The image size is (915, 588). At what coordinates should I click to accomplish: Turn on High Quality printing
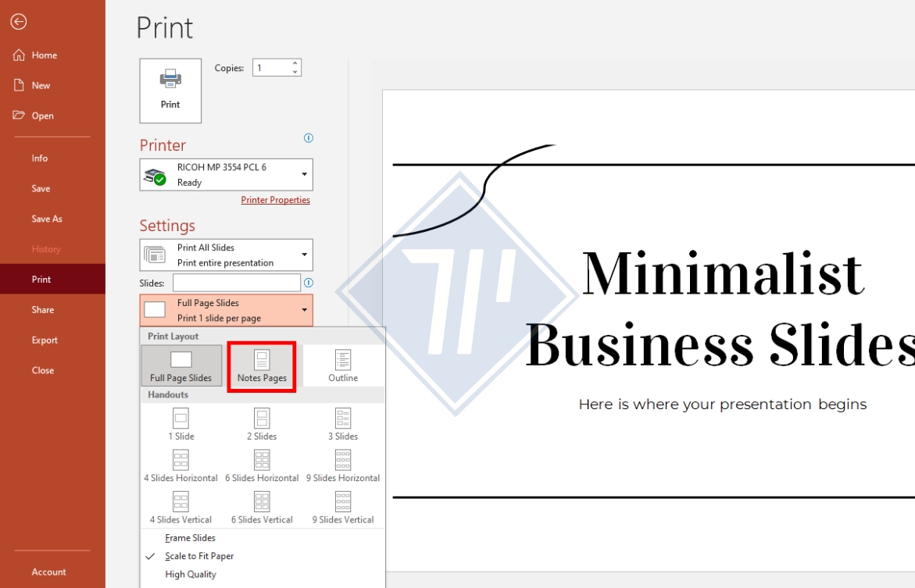coord(191,575)
